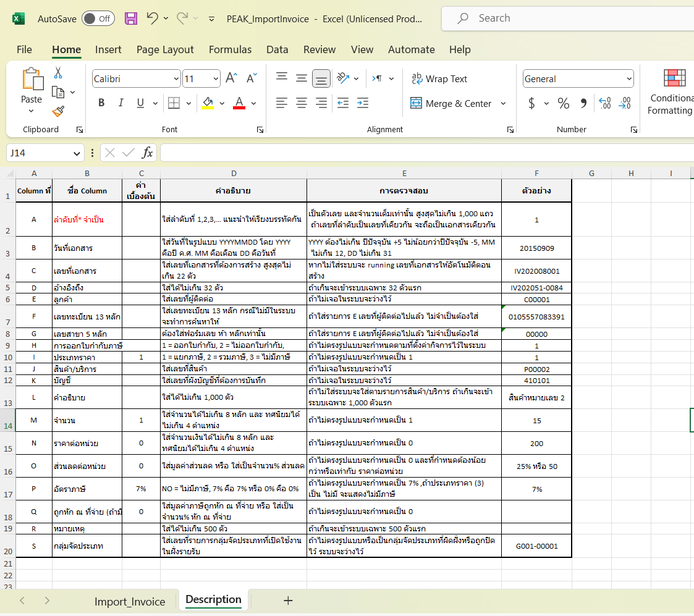Image resolution: width=694 pixels, height=616 pixels.
Task: Decrease indent of cell content
Action: [x=343, y=103]
